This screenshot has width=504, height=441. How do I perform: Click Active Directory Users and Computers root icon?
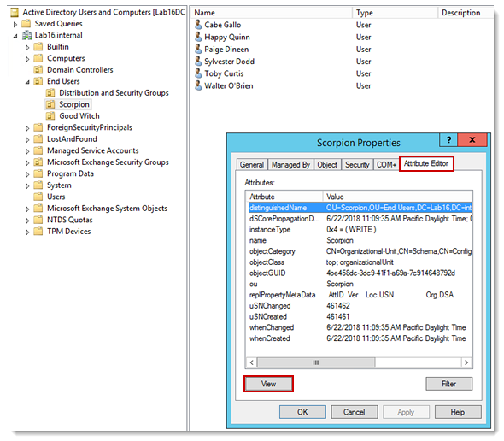pos(15,13)
